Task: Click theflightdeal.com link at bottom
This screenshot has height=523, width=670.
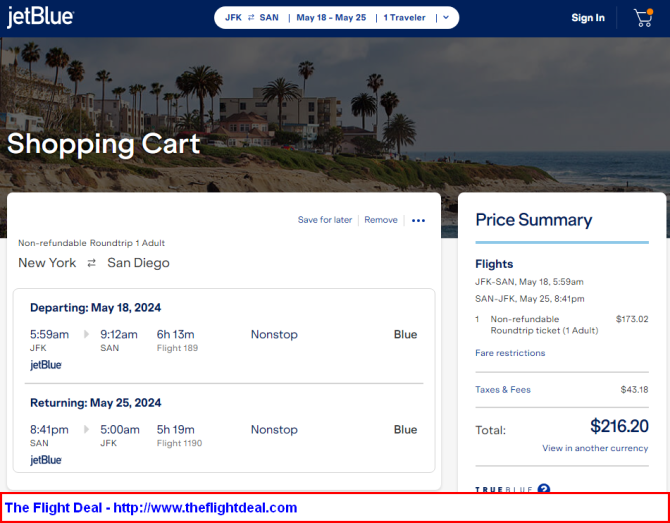Action: click(x=205, y=508)
